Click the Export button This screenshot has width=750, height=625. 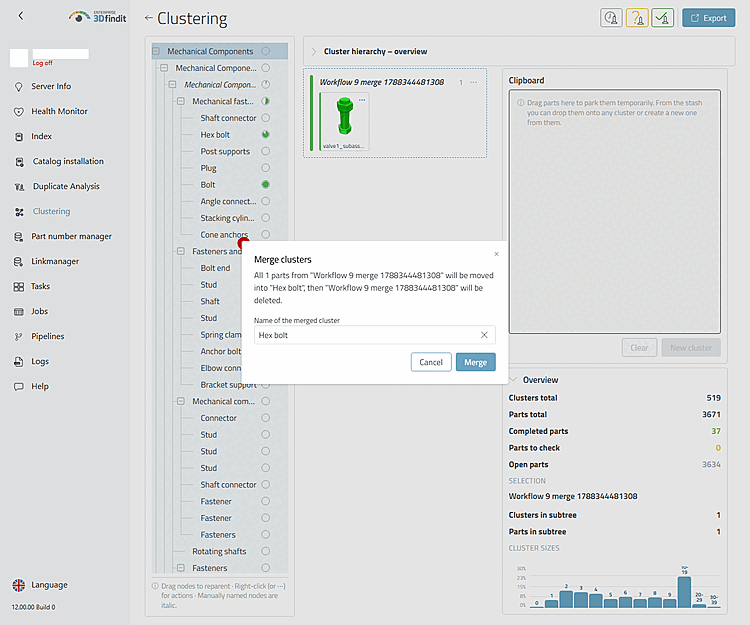[x=709, y=18]
